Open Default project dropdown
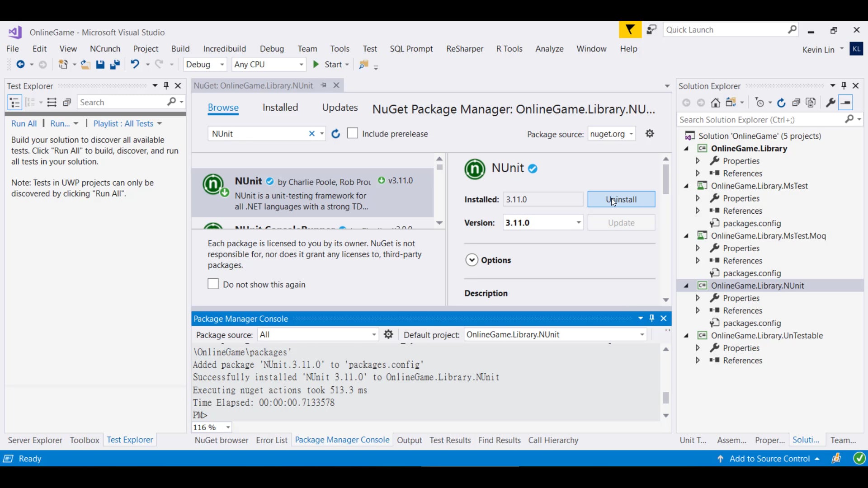868x488 pixels. point(642,335)
